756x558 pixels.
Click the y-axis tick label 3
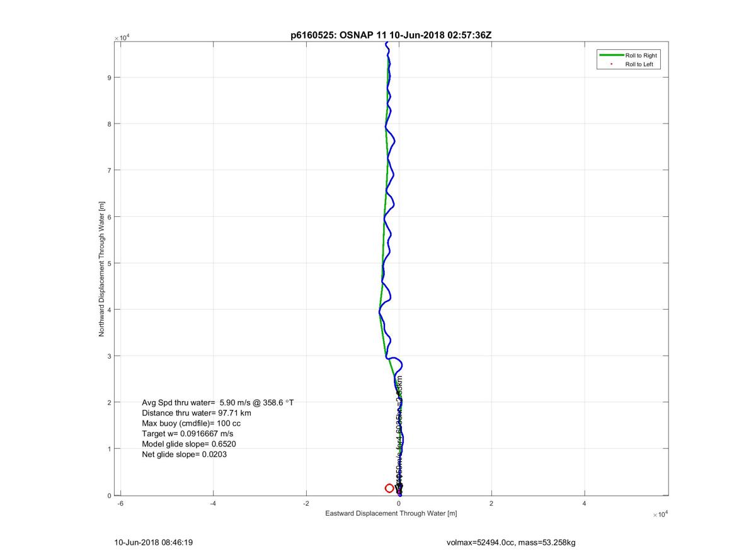pyautogui.click(x=110, y=356)
